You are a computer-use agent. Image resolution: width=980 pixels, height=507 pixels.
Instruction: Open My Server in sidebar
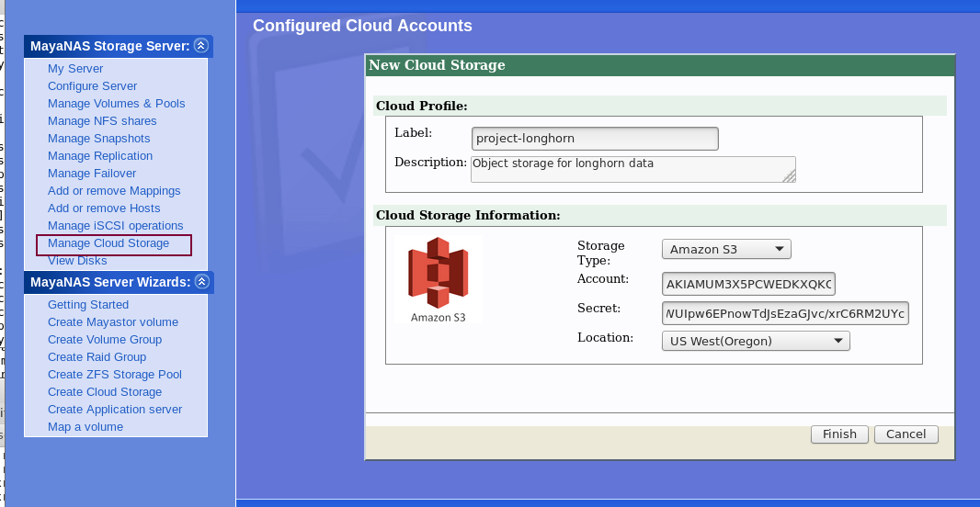point(75,69)
